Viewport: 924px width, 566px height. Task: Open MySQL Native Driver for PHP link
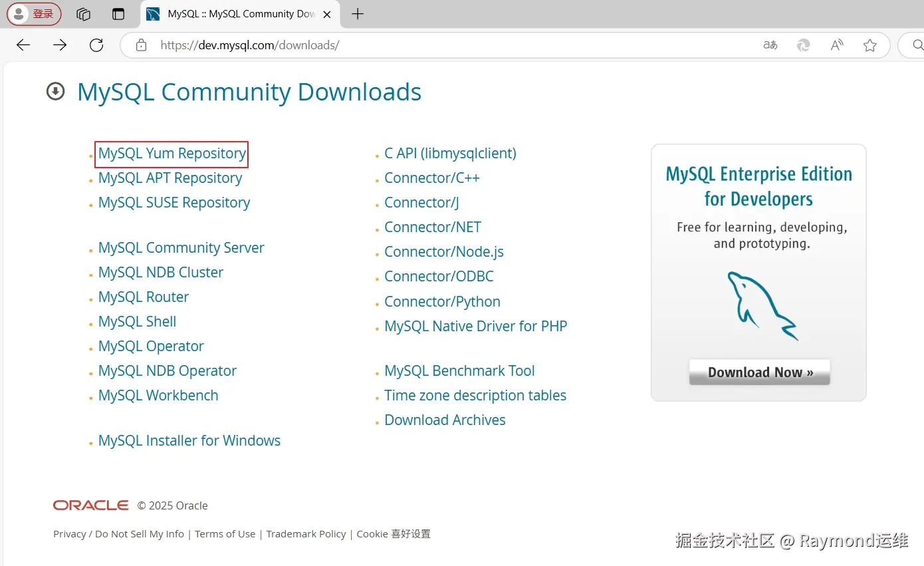[x=476, y=327]
